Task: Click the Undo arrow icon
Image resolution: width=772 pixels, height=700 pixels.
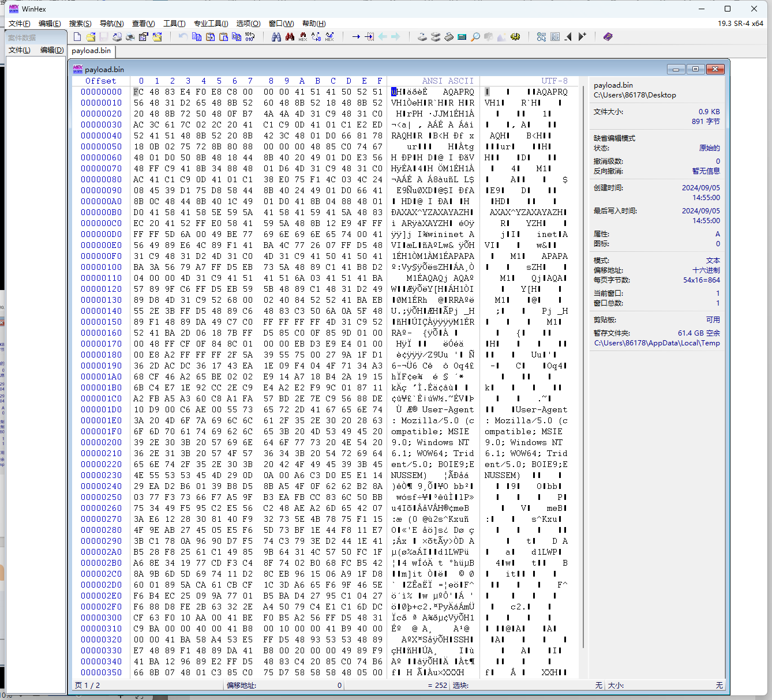Action: pos(183,36)
